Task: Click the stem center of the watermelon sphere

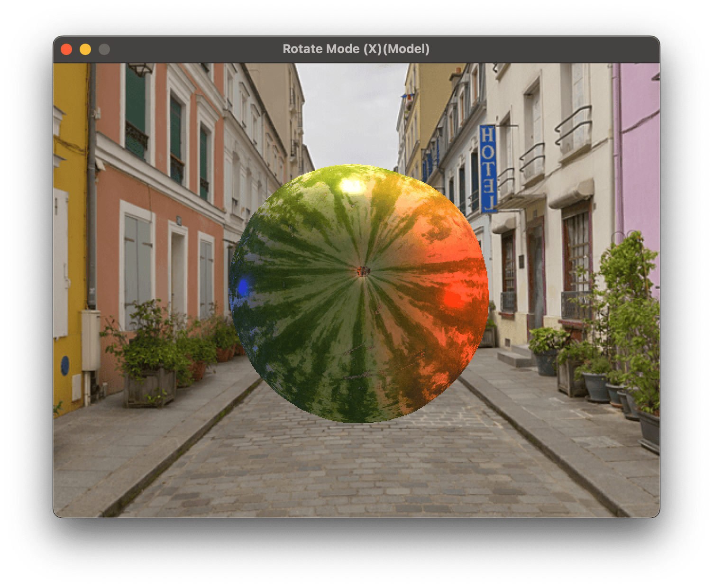Action: coord(363,271)
